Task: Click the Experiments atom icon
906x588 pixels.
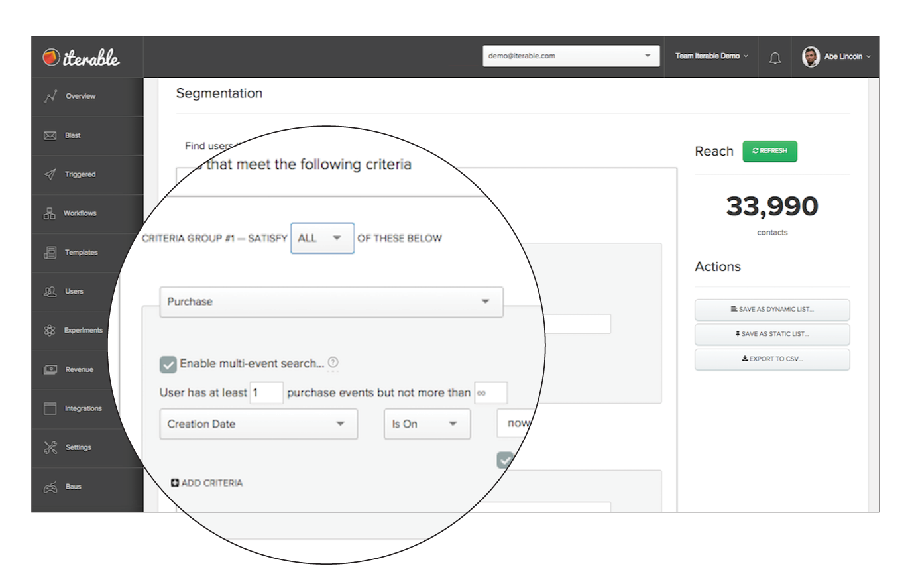Action: click(x=50, y=331)
